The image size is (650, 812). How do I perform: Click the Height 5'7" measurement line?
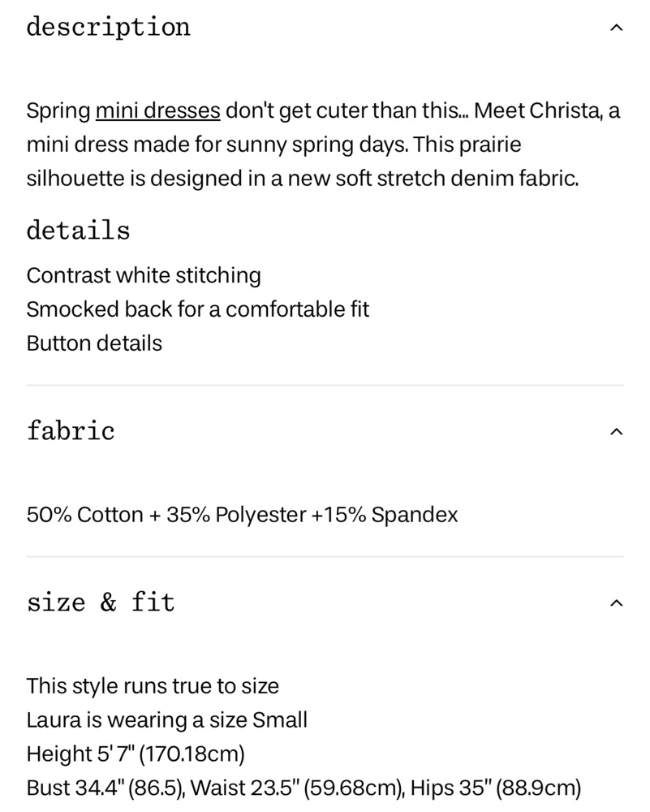pyautogui.click(x=136, y=754)
